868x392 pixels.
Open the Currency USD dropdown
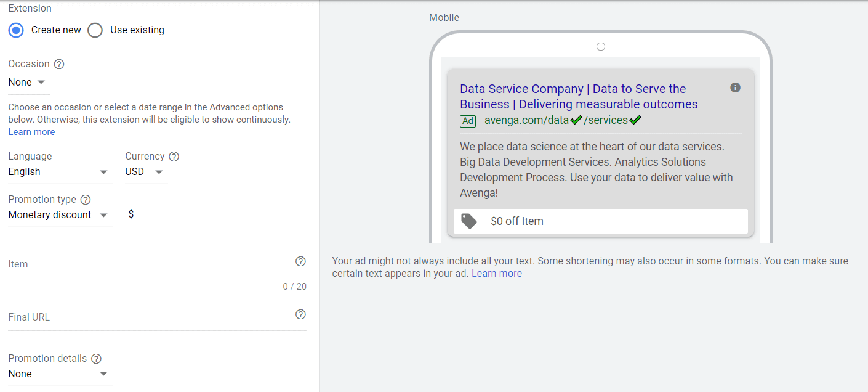147,172
